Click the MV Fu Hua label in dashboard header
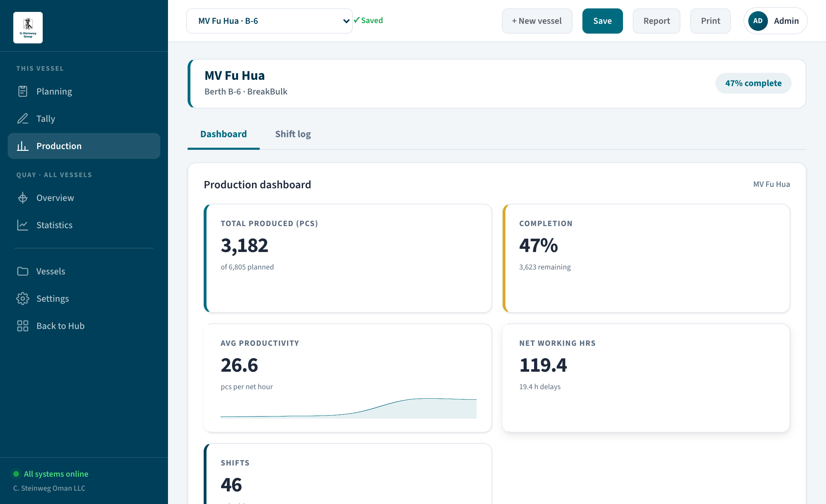Image resolution: width=826 pixels, height=504 pixels. click(771, 184)
